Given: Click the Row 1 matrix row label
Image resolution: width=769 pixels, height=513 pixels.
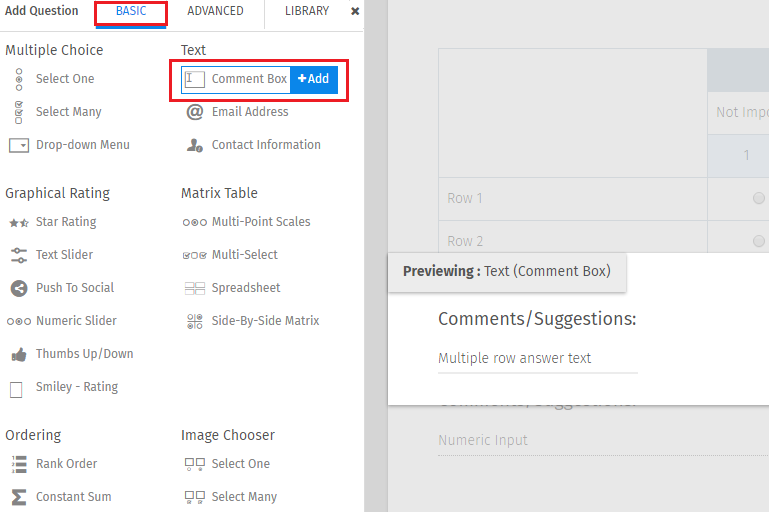Looking at the screenshot, I should pyautogui.click(x=465, y=199).
